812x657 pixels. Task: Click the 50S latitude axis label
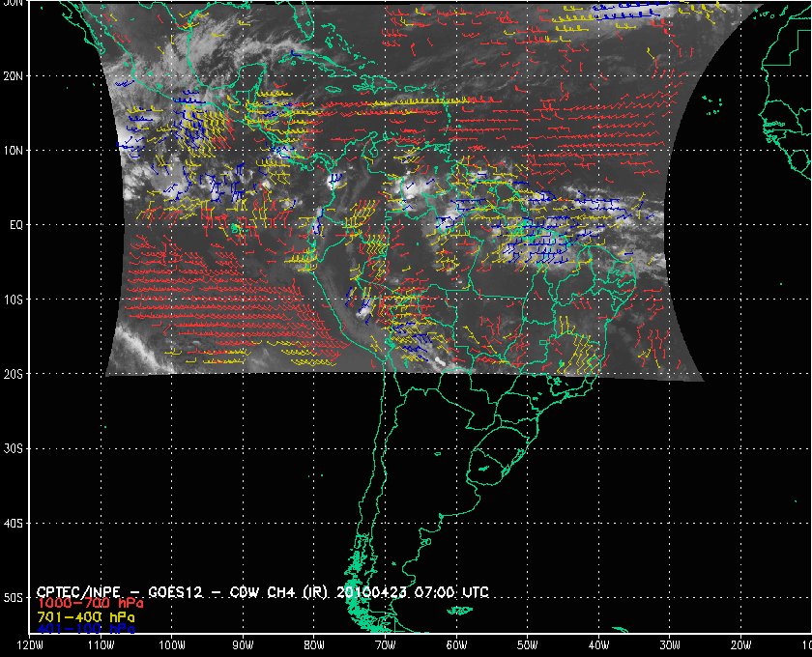point(13,598)
